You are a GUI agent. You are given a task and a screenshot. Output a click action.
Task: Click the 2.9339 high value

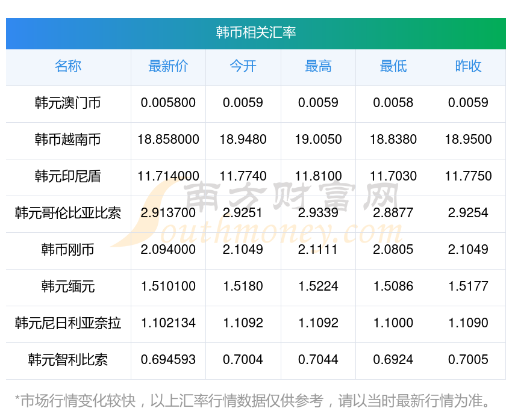[x=318, y=213]
